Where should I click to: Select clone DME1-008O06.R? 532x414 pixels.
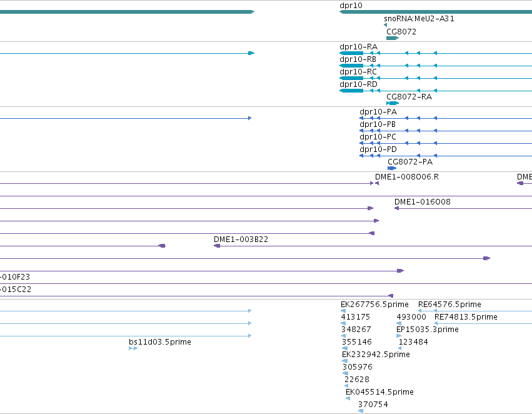coord(407,177)
